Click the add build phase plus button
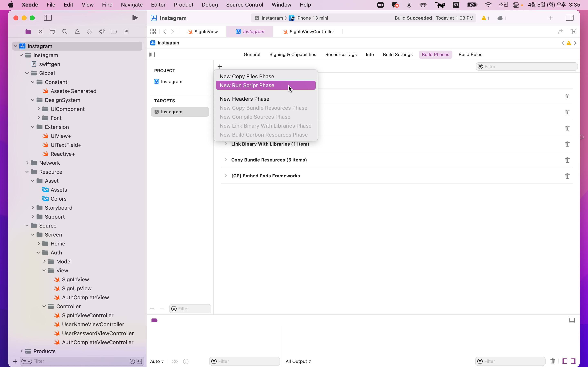The image size is (588, 367). coord(220,66)
